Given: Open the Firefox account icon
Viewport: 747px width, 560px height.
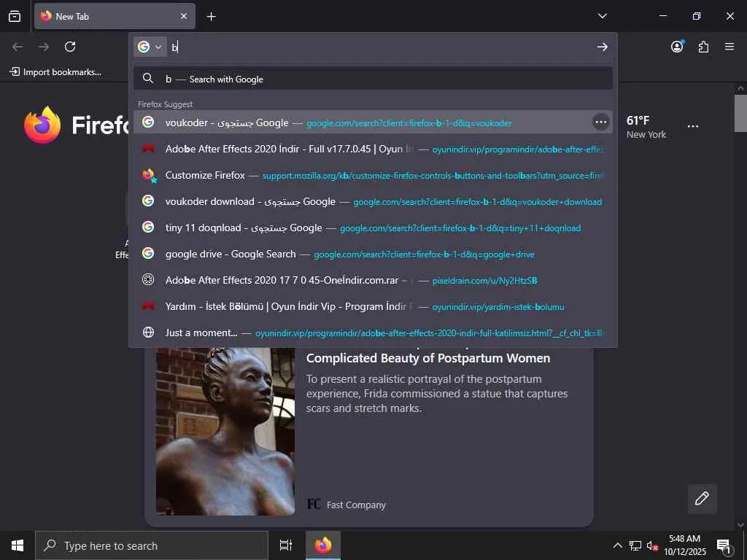Looking at the screenshot, I should point(677,47).
